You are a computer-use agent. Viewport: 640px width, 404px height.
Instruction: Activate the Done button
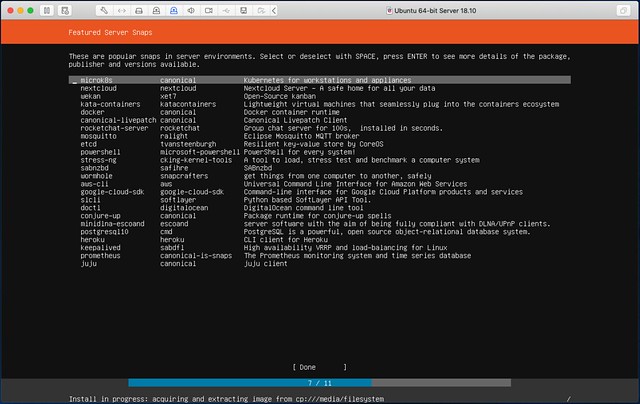pos(320,367)
